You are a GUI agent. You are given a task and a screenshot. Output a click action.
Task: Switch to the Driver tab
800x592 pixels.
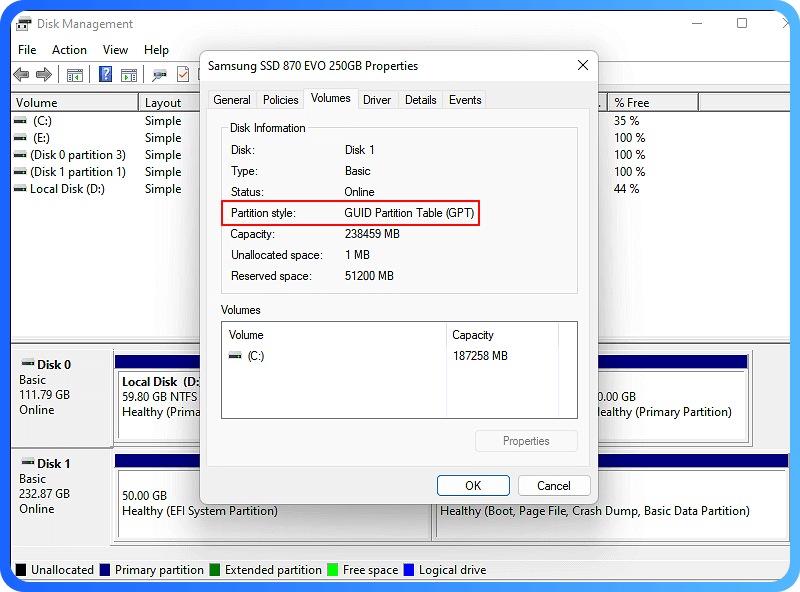(377, 100)
